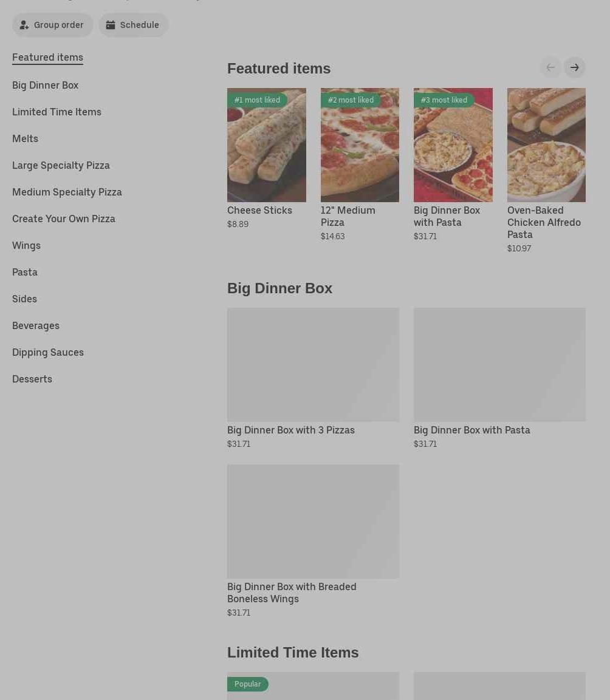Open Medium Specialty Pizza category
The image size is (610, 700).
[67, 192]
